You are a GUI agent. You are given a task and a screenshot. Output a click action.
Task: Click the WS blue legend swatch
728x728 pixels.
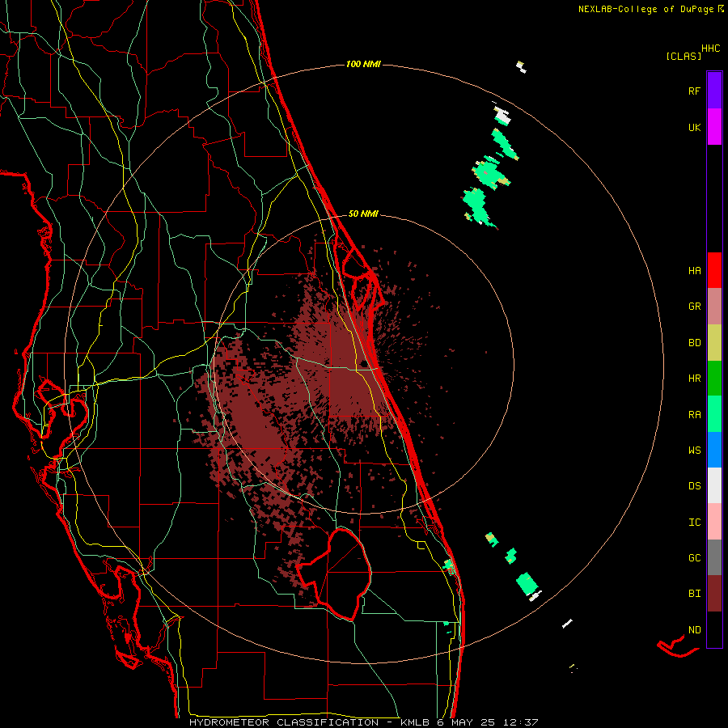714,450
